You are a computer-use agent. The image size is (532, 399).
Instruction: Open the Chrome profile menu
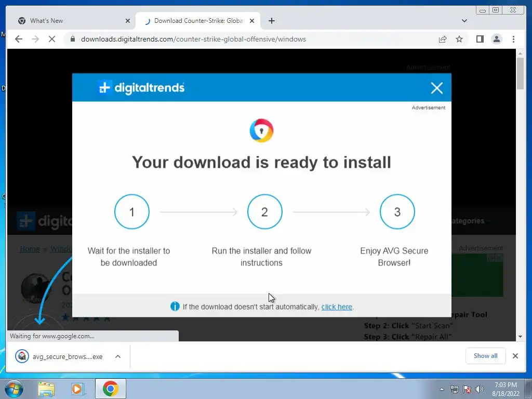click(x=496, y=39)
